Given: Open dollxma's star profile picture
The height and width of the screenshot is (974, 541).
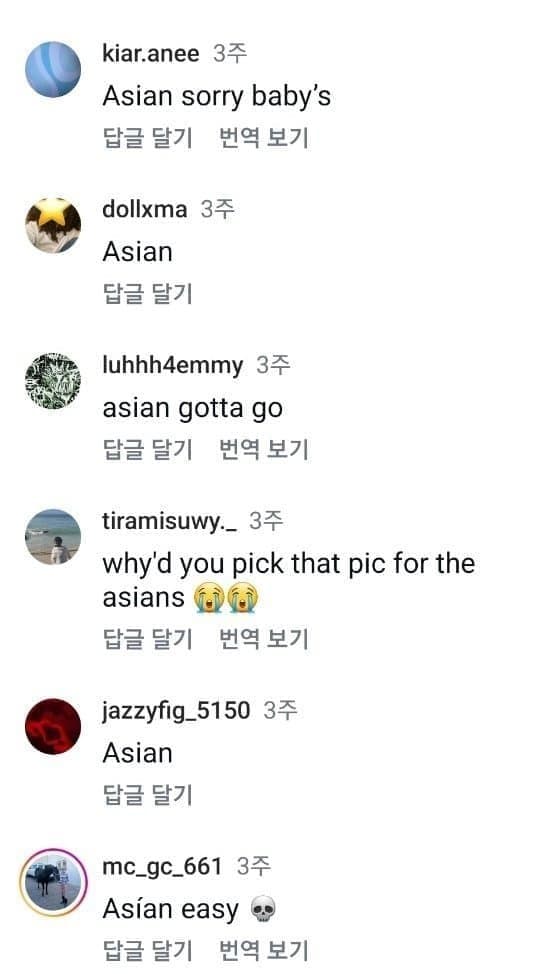Looking at the screenshot, I should pos(53,225).
